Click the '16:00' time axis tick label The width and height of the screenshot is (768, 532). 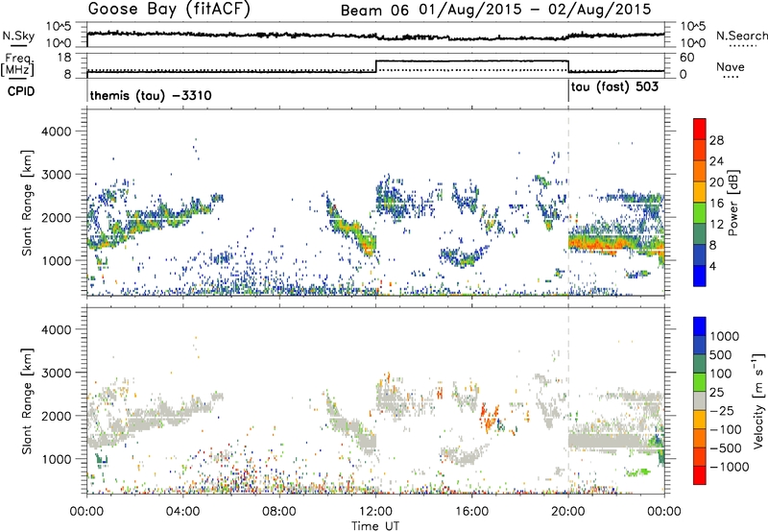click(x=471, y=512)
